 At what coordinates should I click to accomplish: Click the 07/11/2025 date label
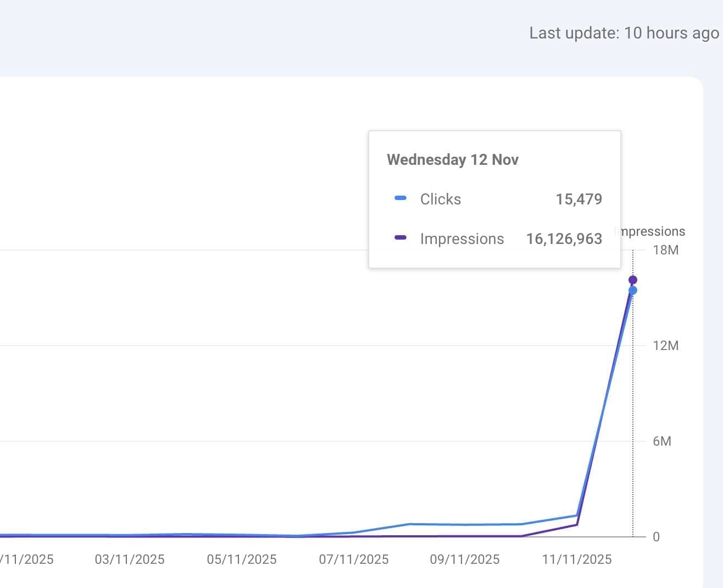tap(354, 559)
